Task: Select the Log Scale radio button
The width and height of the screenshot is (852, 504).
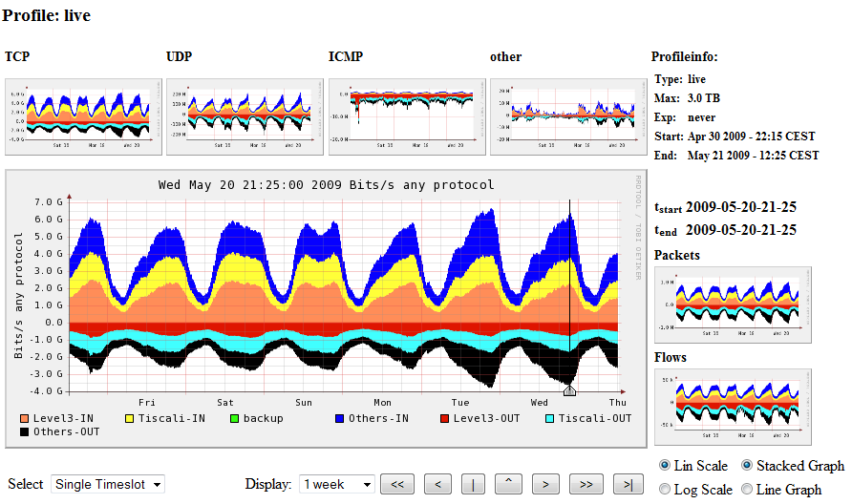Action: (x=665, y=490)
